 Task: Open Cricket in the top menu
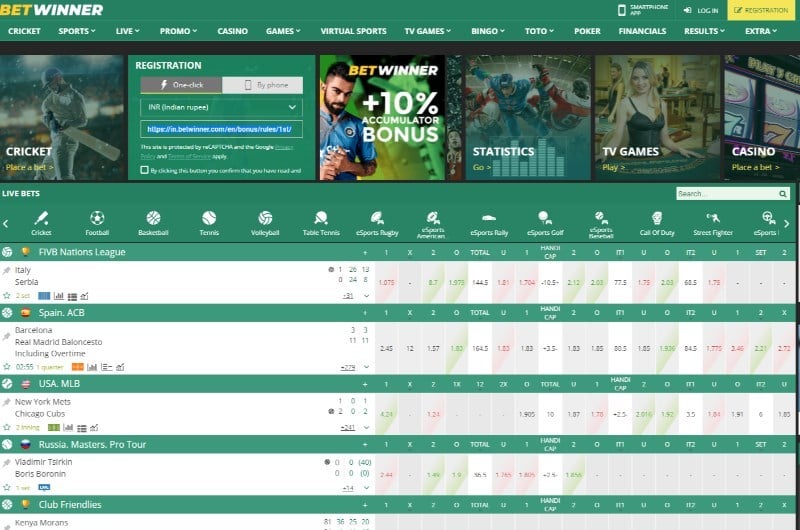click(24, 31)
